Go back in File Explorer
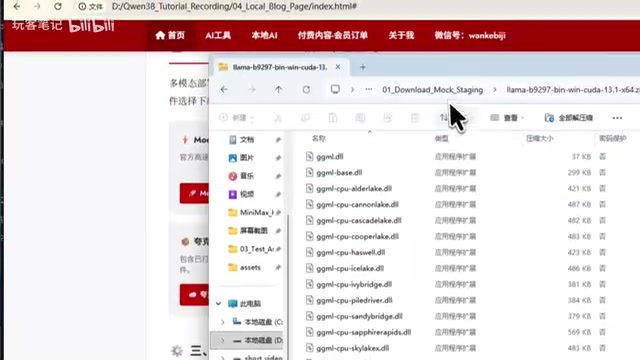This screenshot has width=640, height=360. tap(224, 89)
